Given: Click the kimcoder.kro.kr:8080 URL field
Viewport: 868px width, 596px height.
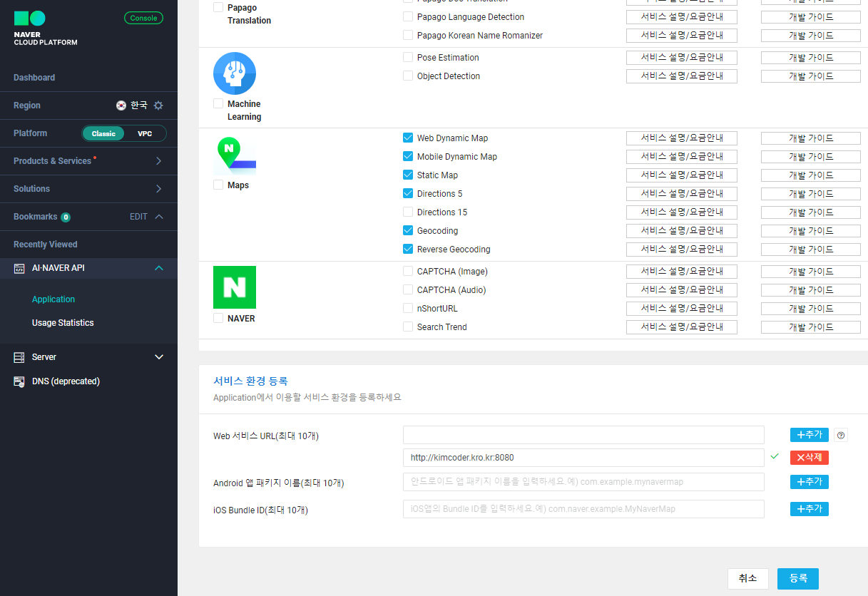Looking at the screenshot, I should 583,458.
